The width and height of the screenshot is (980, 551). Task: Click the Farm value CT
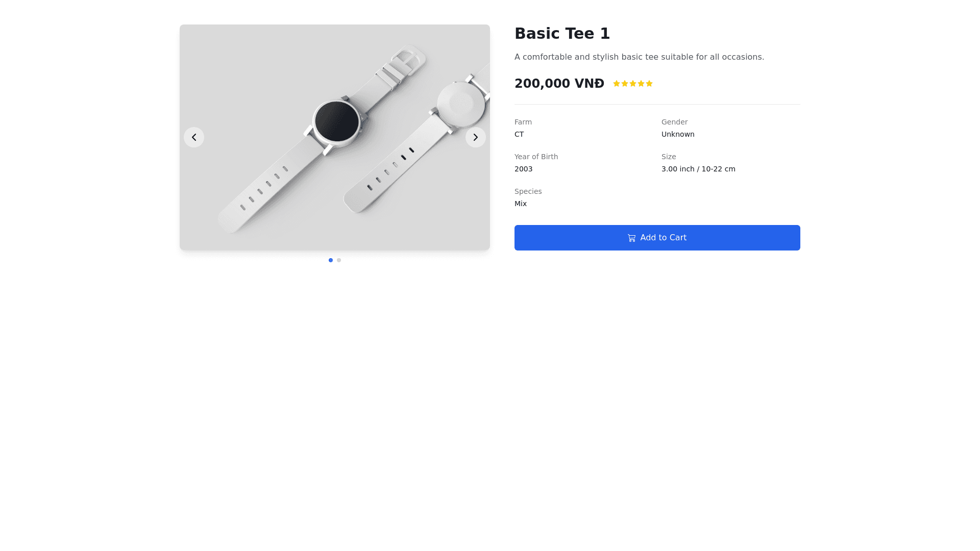[519, 134]
